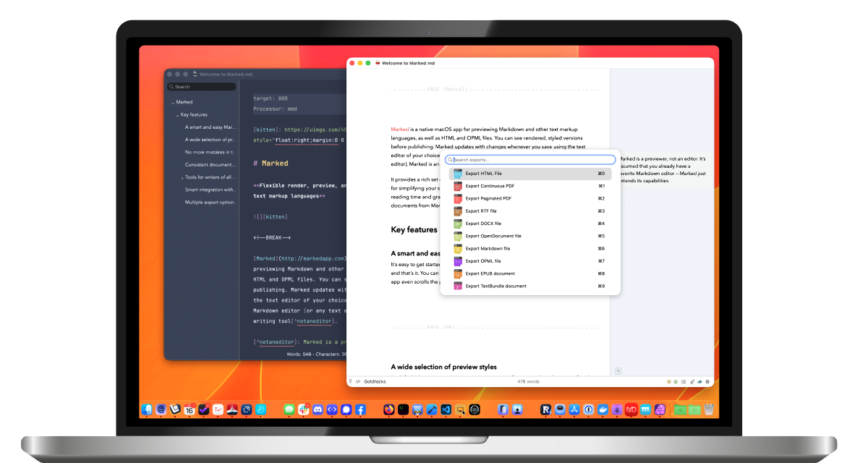Collapse the Marked outline node
The image size is (868, 463).
(x=173, y=103)
